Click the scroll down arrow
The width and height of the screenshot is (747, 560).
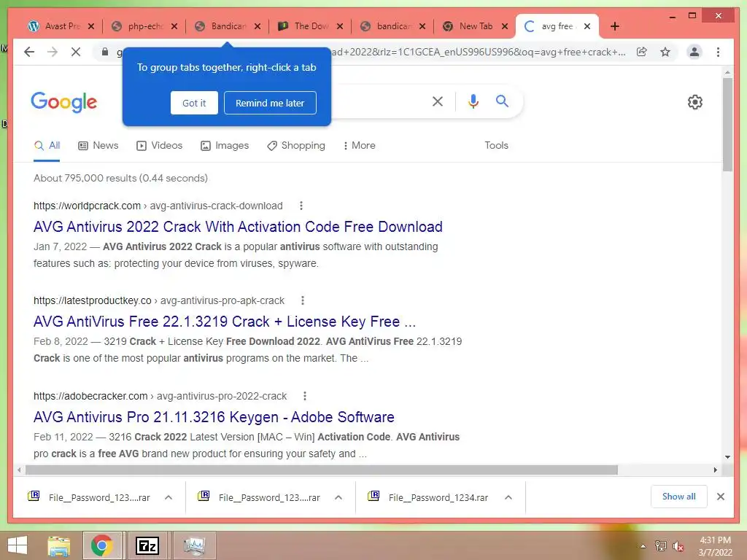pos(727,457)
